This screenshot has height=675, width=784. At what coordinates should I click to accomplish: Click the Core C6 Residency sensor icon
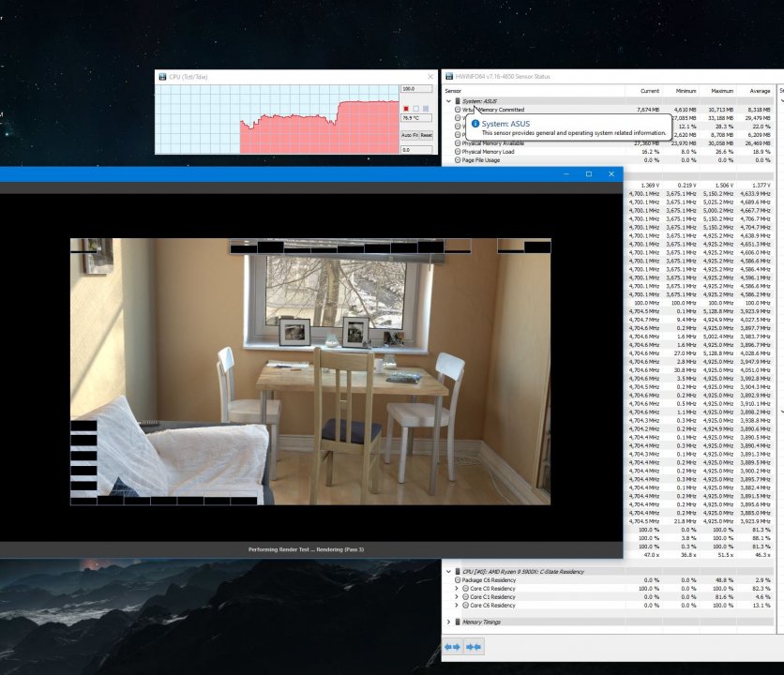click(x=465, y=606)
